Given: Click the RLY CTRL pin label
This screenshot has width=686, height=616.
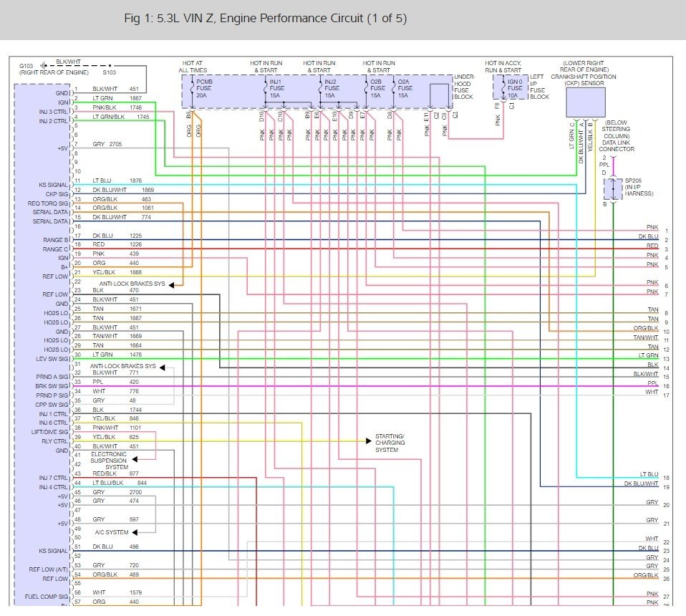Looking at the screenshot, I should tap(54, 441).
